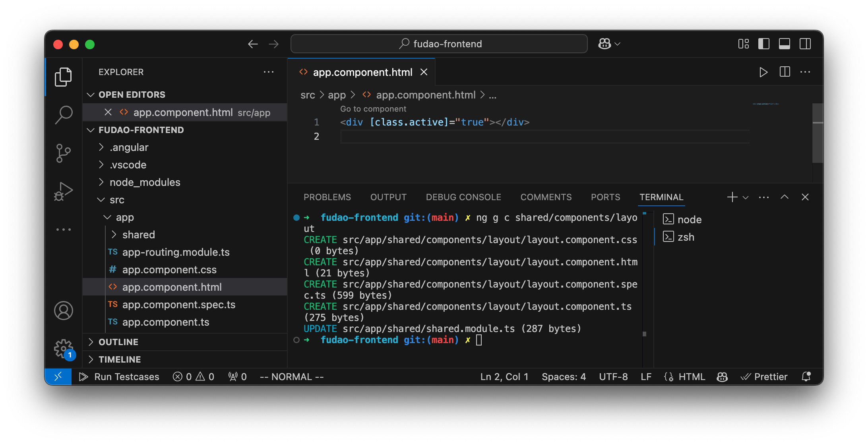Maximize the panel with the chevron toggle
This screenshot has height=444, width=868.
(x=784, y=197)
